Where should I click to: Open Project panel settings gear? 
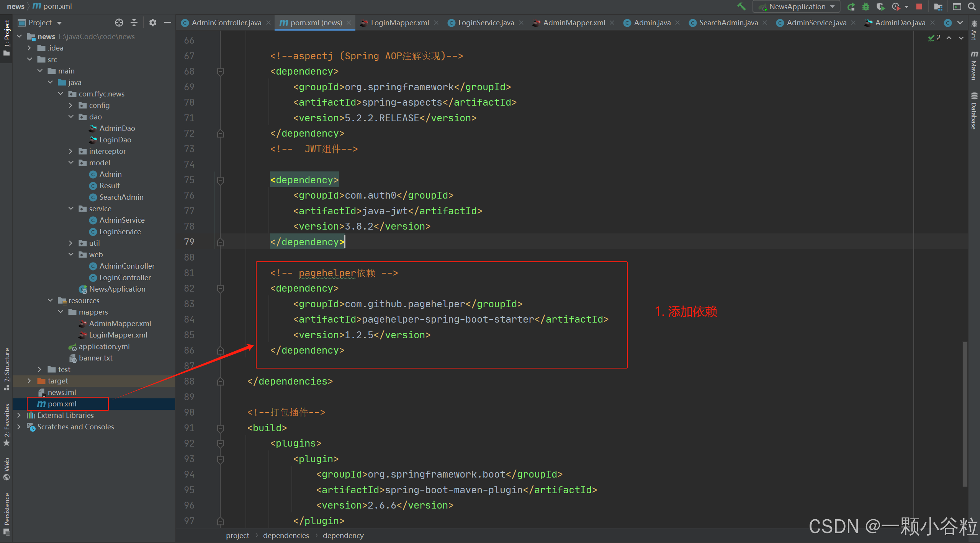152,23
